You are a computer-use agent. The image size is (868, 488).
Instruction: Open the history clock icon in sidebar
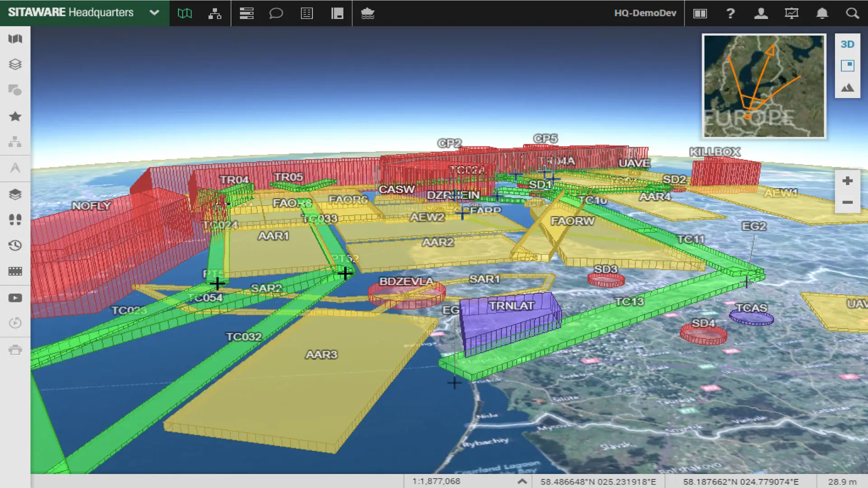click(15, 245)
